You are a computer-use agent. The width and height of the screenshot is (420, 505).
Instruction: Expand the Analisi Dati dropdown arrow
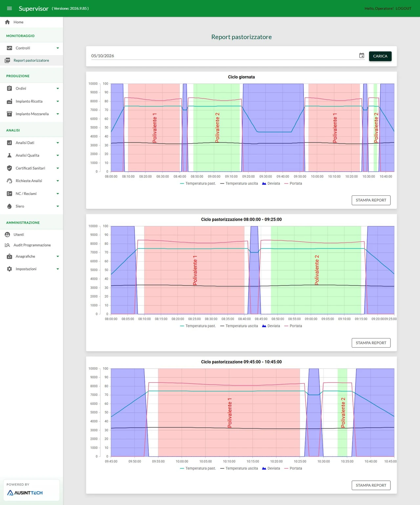[x=58, y=143]
